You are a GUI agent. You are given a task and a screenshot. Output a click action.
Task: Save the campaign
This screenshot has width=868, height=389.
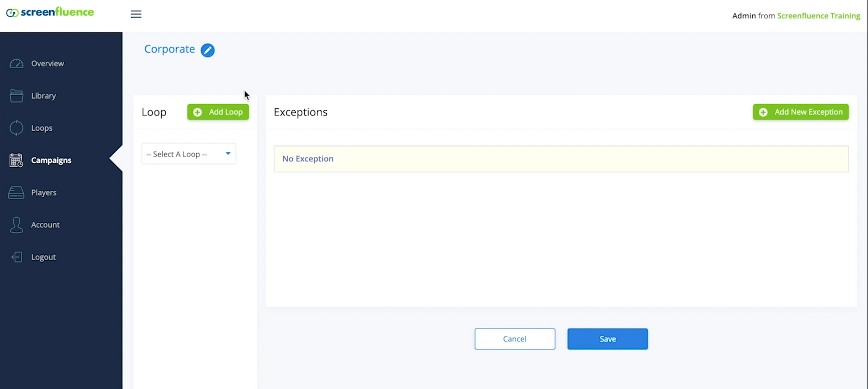[608, 339]
